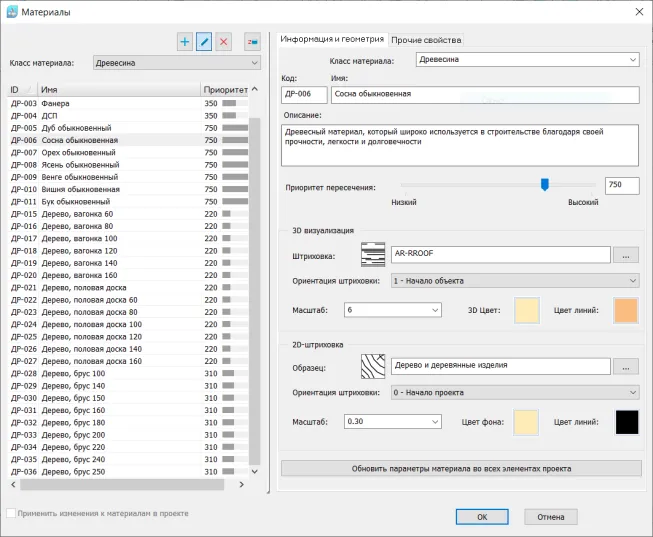Click the red X delete material icon

point(224,41)
